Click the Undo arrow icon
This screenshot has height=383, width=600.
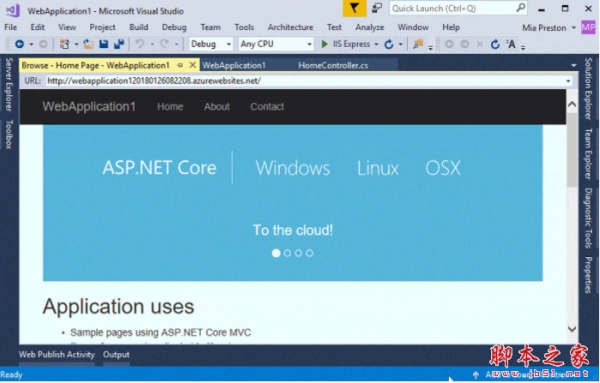[140, 44]
